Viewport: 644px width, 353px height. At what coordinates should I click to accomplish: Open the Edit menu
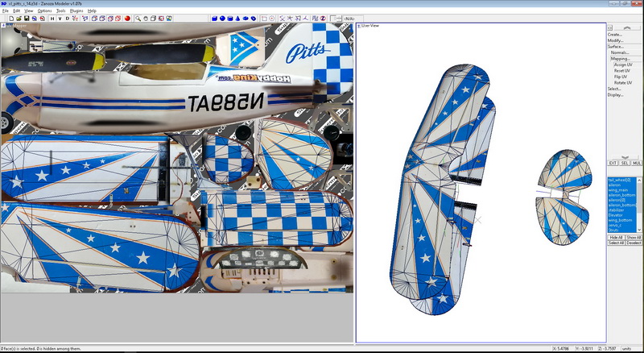[16, 10]
